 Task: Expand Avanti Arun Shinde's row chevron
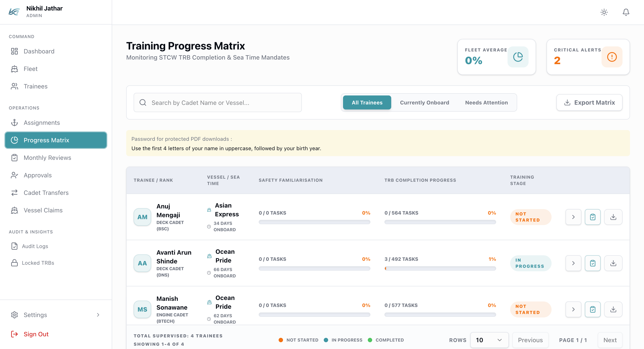click(x=573, y=263)
